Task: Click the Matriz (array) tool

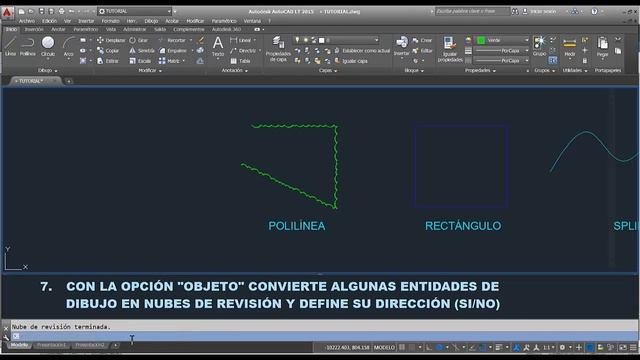Action: coord(170,61)
